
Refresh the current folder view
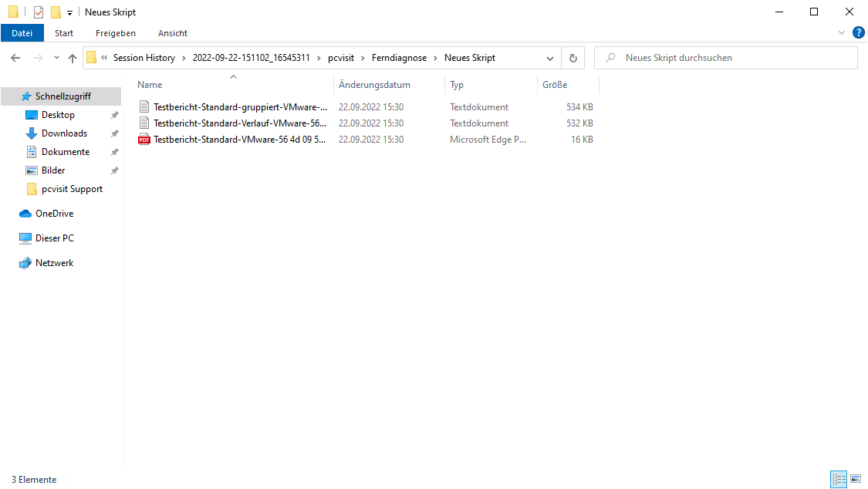tap(572, 58)
